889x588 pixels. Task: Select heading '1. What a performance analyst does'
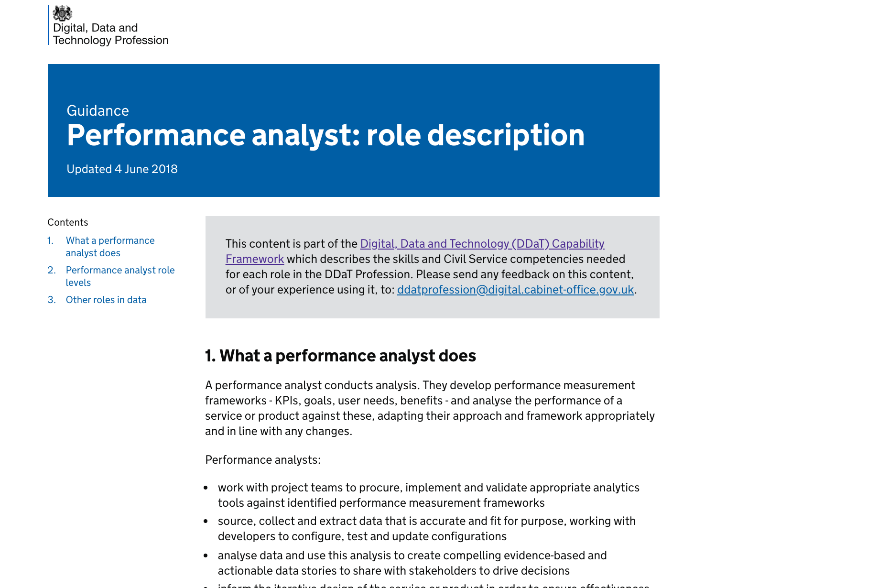tap(340, 356)
